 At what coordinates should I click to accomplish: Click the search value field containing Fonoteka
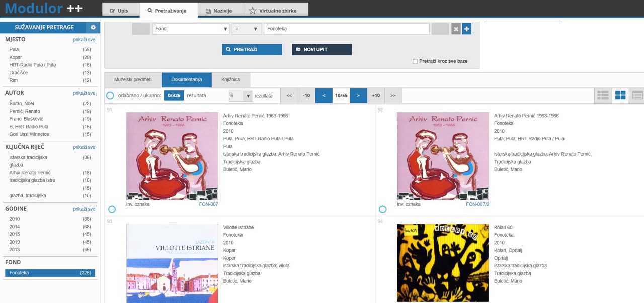click(x=347, y=29)
